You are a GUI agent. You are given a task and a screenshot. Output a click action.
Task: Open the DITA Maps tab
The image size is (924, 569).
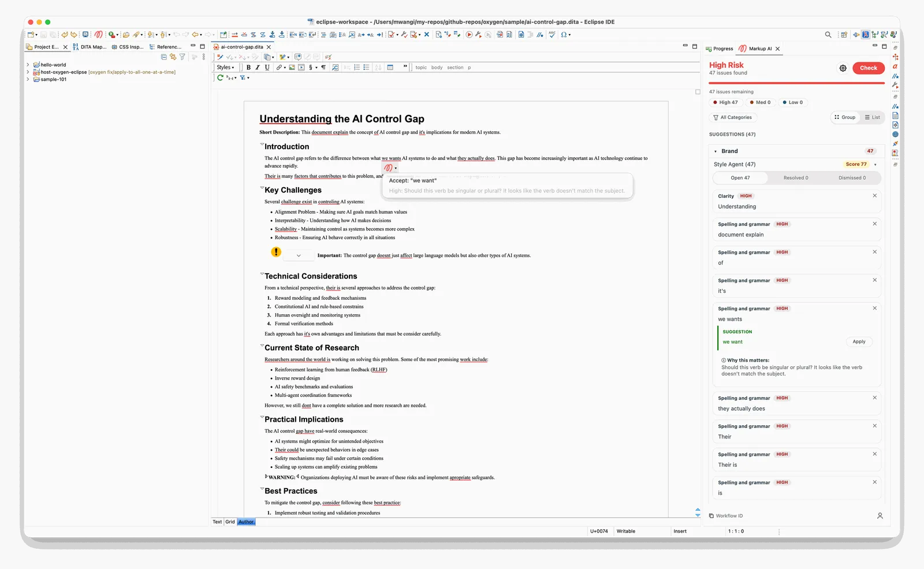tap(90, 47)
